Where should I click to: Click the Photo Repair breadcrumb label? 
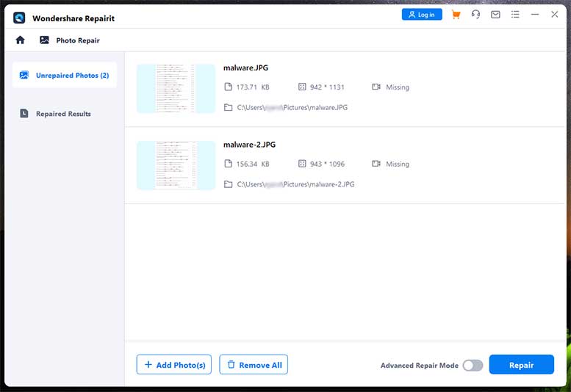[78, 40]
